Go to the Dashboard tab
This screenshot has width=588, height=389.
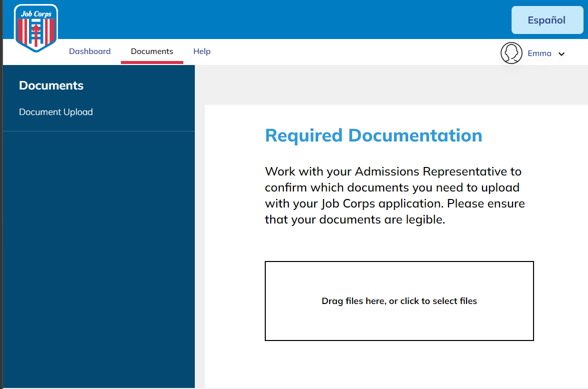click(x=90, y=51)
